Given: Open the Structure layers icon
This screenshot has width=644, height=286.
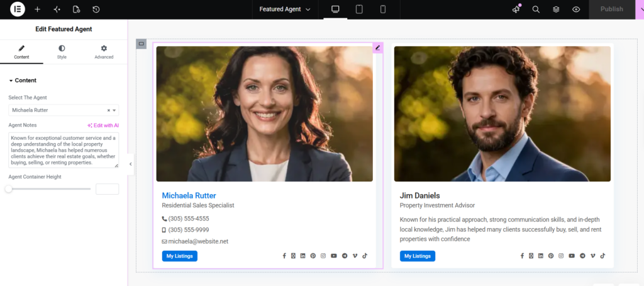Looking at the screenshot, I should (x=556, y=9).
